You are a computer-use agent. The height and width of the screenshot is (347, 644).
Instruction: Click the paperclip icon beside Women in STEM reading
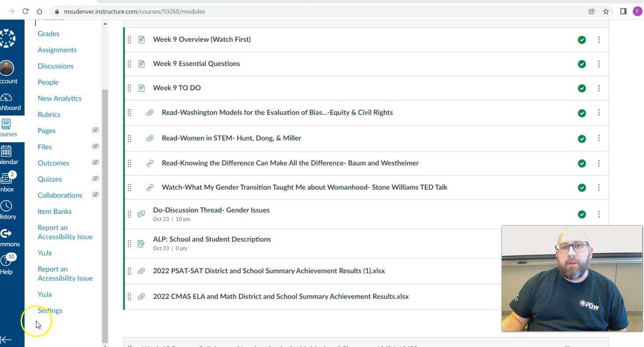[150, 138]
